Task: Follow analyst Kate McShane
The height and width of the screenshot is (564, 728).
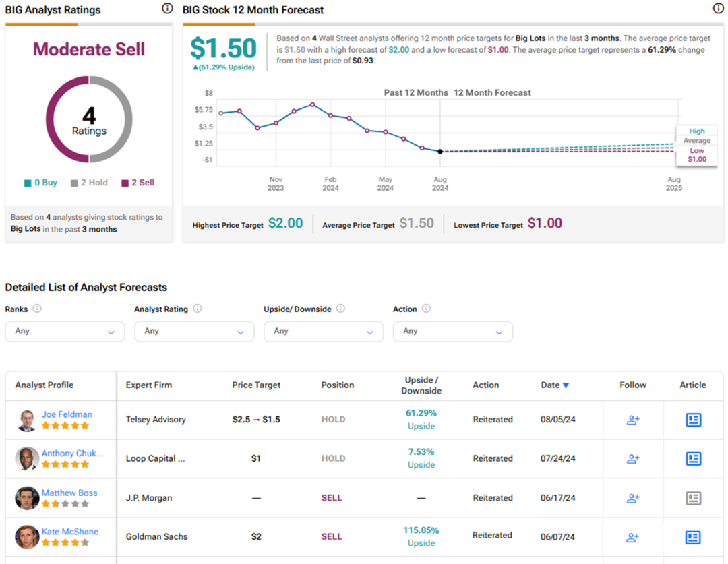Action: pyautogui.click(x=633, y=537)
